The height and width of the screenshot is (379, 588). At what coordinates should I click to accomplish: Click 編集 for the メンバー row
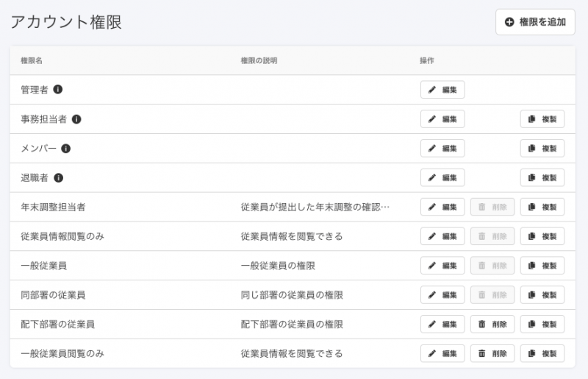442,149
